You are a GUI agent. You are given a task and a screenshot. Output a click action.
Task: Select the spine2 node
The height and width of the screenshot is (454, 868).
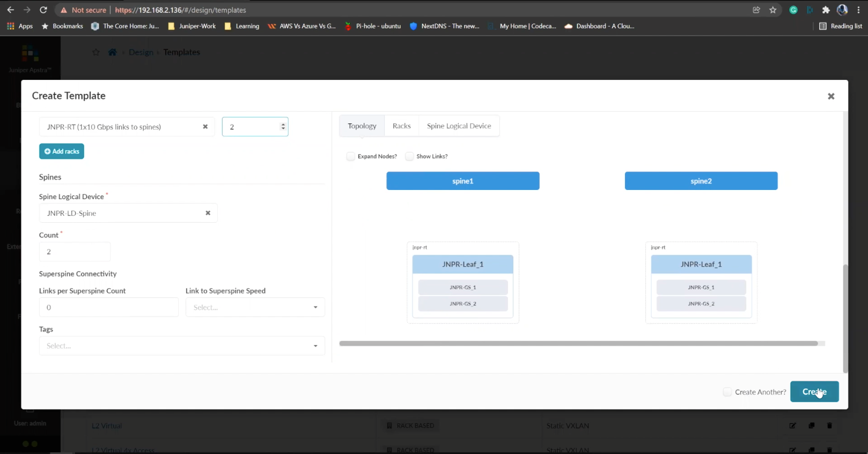(701, 181)
